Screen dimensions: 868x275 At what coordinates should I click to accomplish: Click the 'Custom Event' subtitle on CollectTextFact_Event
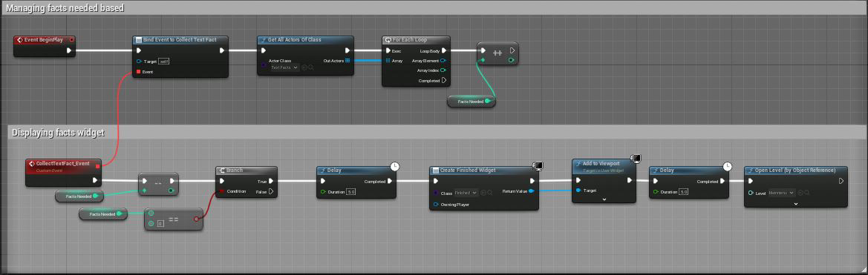click(x=49, y=170)
